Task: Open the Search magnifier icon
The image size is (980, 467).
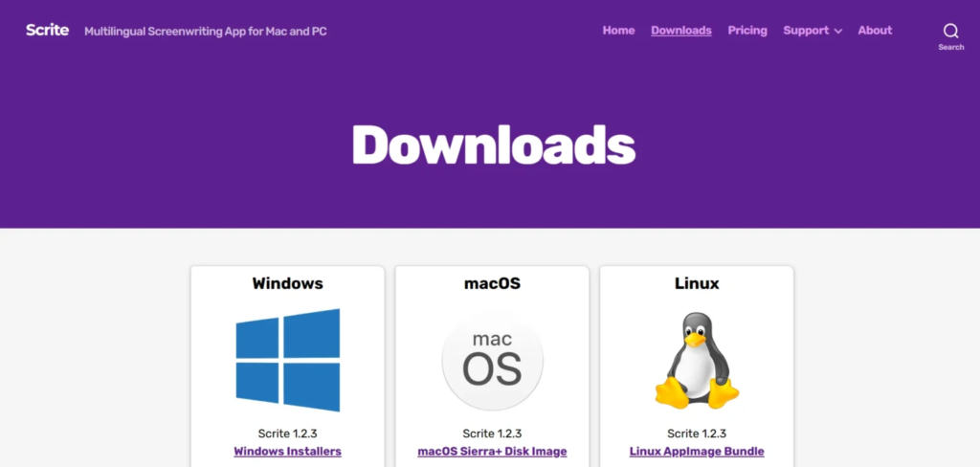Action: click(x=950, y=31)
